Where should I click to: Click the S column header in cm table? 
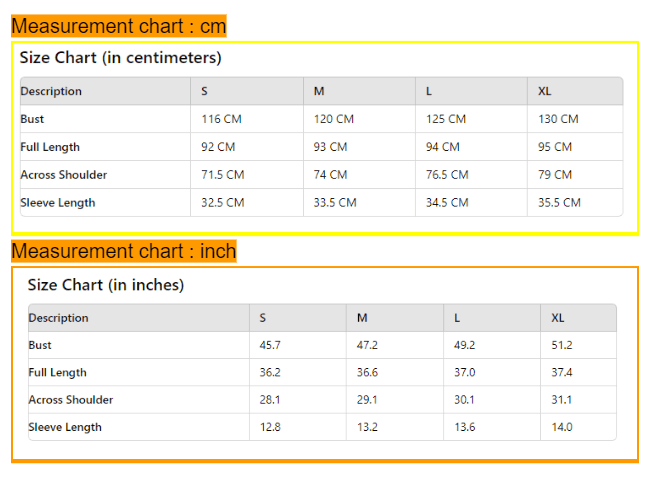(205, 91)
